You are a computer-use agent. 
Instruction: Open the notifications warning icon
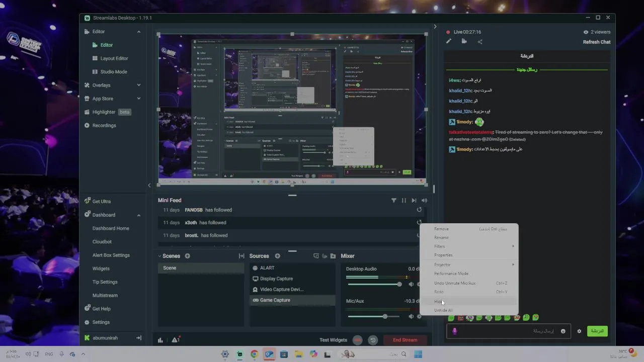(176, 340)
